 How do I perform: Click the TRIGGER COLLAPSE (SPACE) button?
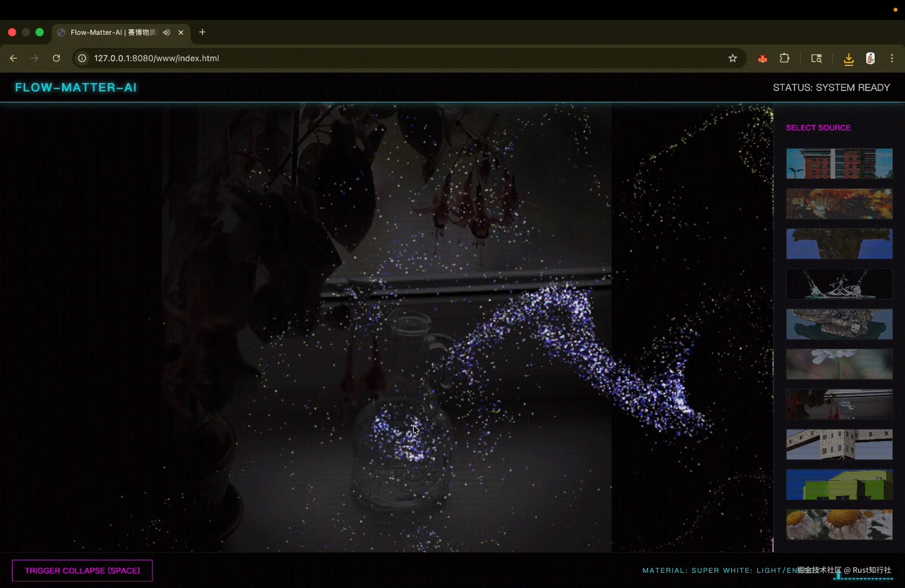[x=82, y=570]
